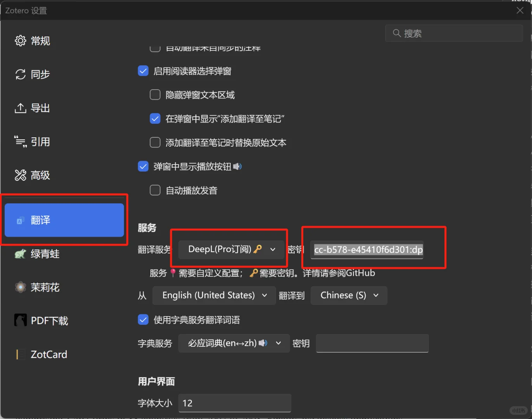
Task: Open the ZotCard plugin settings
Action: click(48, 354)
